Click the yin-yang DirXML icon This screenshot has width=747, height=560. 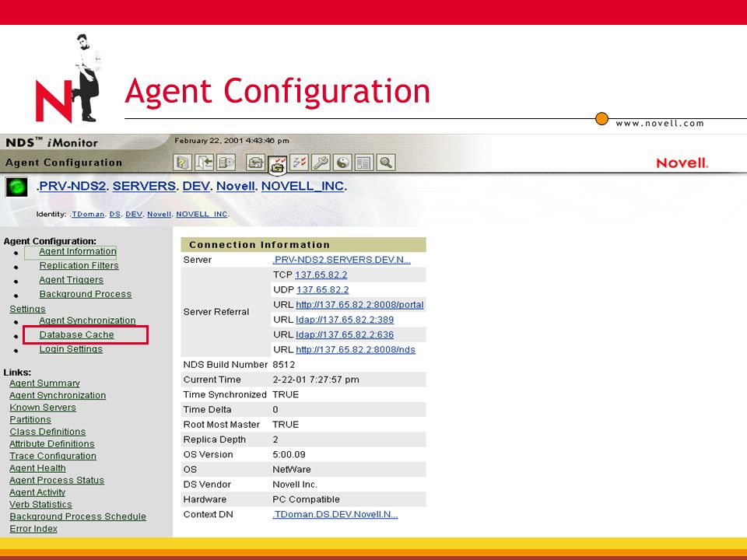pos(342,163)
